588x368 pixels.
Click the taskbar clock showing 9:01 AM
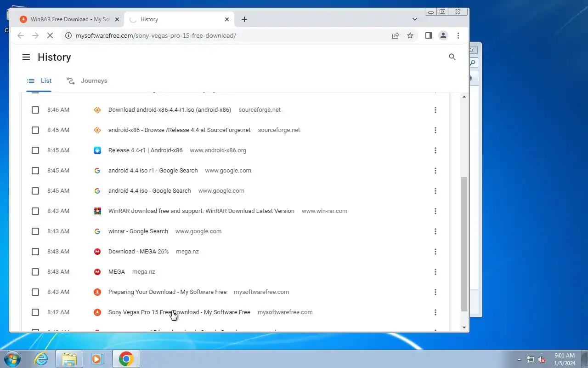pyautogui.click(x=565, y=359)
